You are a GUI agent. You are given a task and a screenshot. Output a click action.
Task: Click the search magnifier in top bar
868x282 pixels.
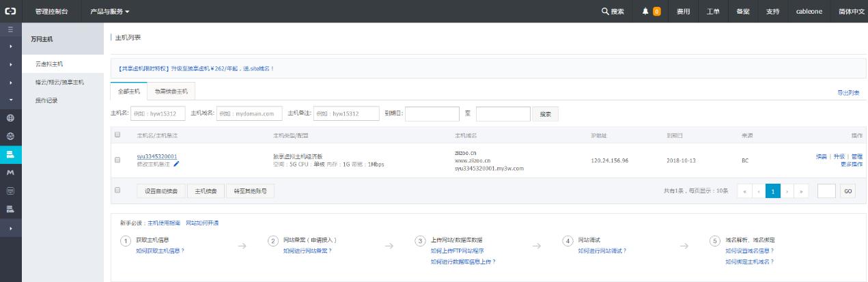pyautogui.click(x=605, y=12)
